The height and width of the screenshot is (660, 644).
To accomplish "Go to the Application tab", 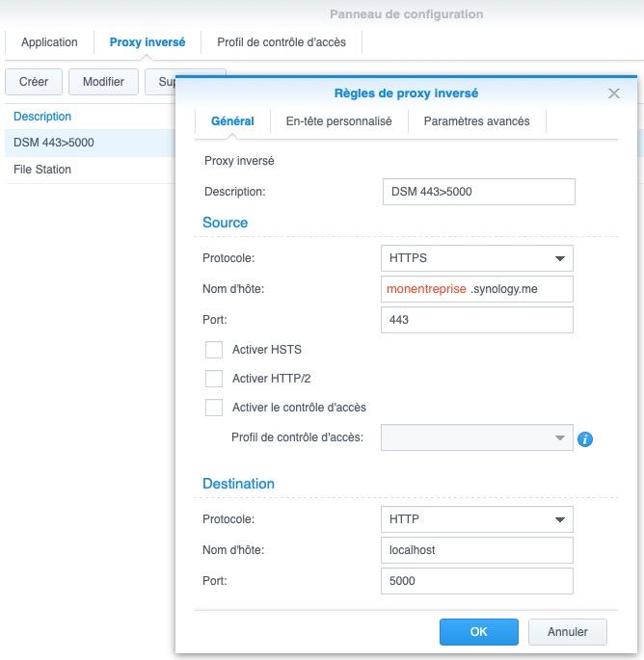I will (49, 42).
